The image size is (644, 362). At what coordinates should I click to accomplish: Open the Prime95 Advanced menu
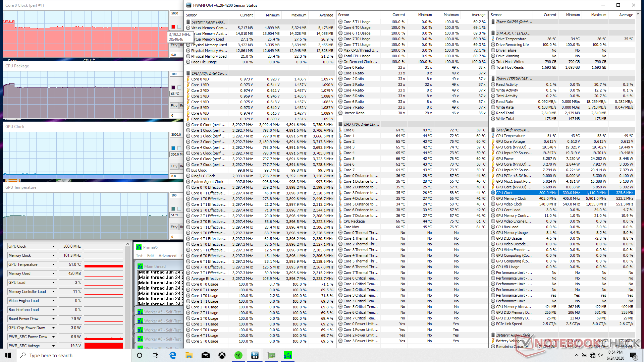click(x=167, y=256)
